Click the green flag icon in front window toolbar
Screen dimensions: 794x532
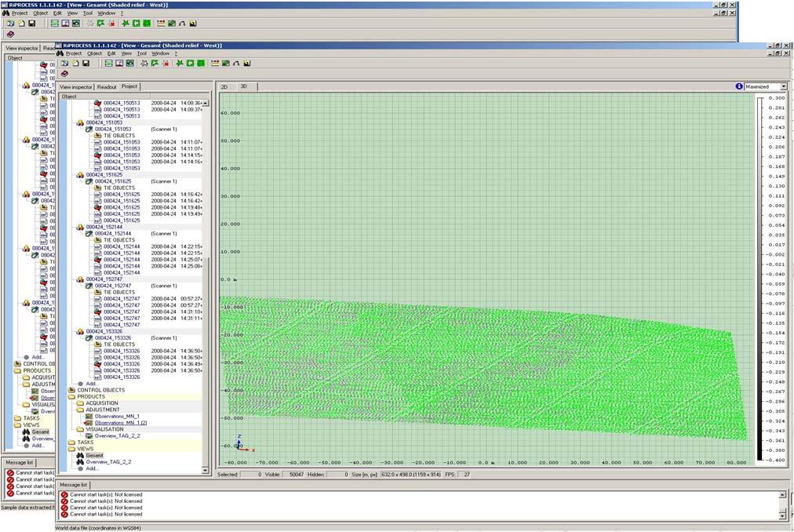point(155,64)
